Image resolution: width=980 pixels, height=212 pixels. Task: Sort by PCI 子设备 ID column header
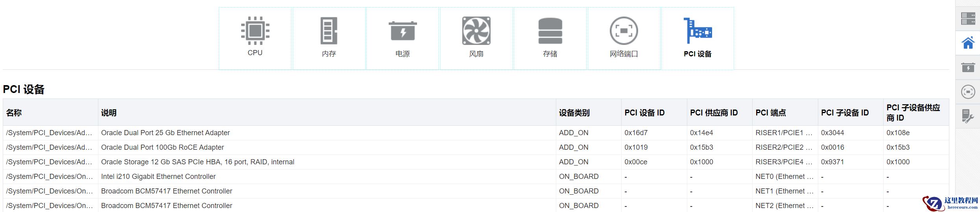point(851,113)
